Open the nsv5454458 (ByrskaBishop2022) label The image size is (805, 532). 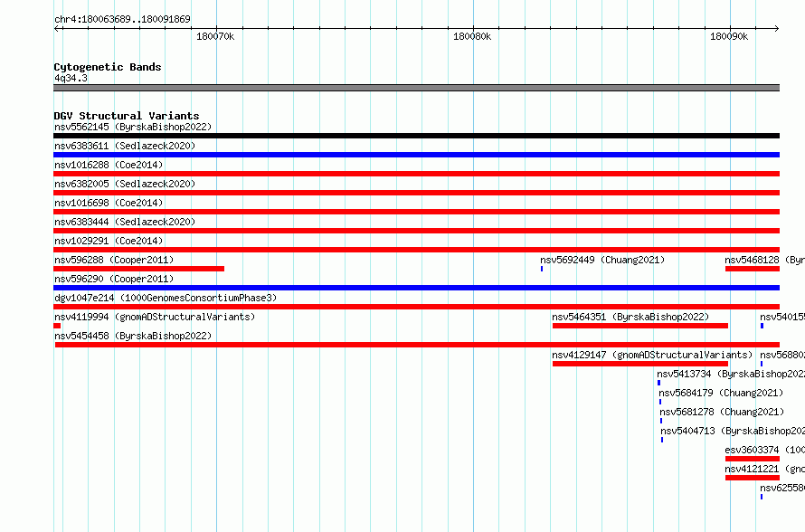coord(133,336)
